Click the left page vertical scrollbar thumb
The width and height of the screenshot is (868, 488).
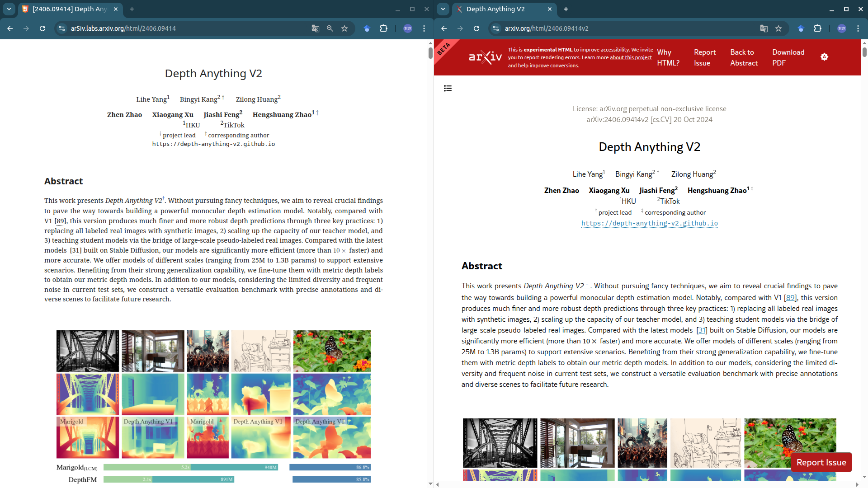tap(430, 52)
